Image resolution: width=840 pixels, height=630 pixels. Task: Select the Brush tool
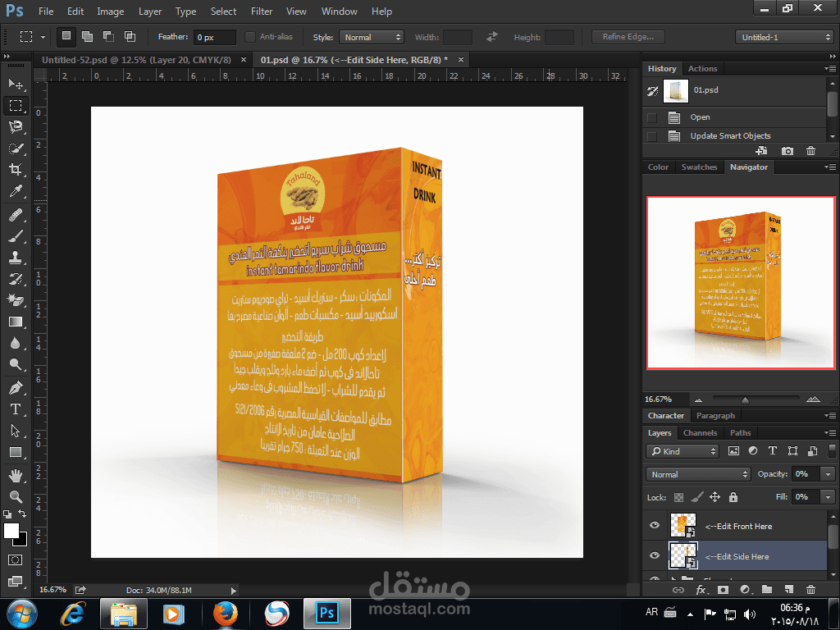[x=16, y=236]
